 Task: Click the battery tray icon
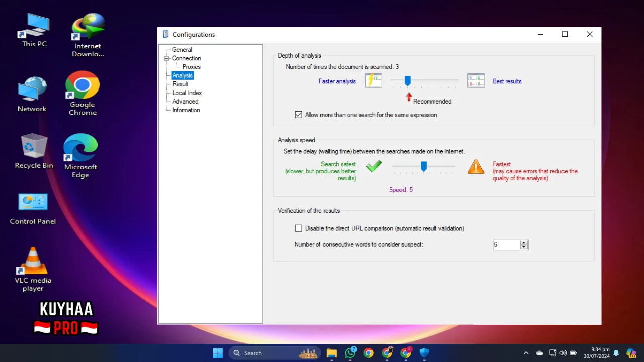[573, 353]
